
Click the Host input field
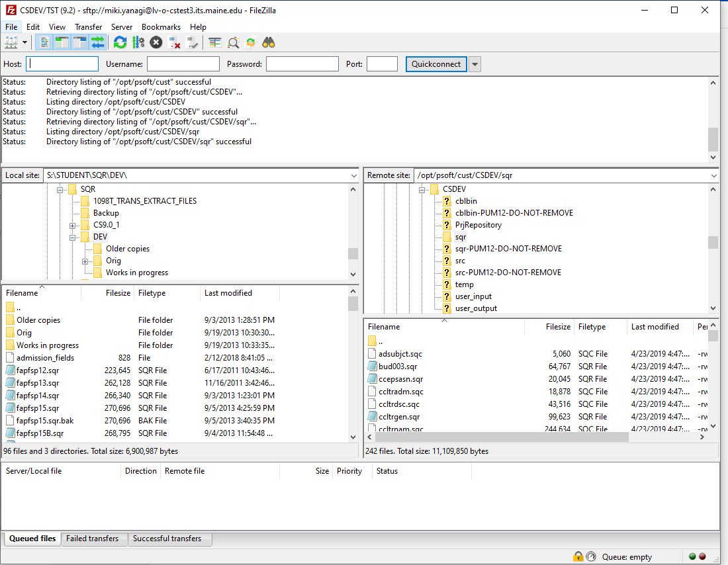tap(62, 64)
